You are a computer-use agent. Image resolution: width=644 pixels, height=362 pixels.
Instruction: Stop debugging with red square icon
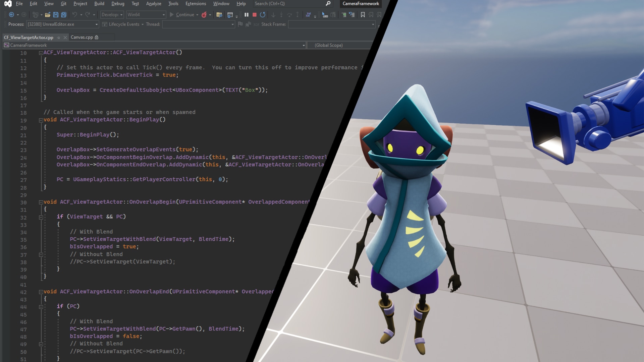pos(255,15)
